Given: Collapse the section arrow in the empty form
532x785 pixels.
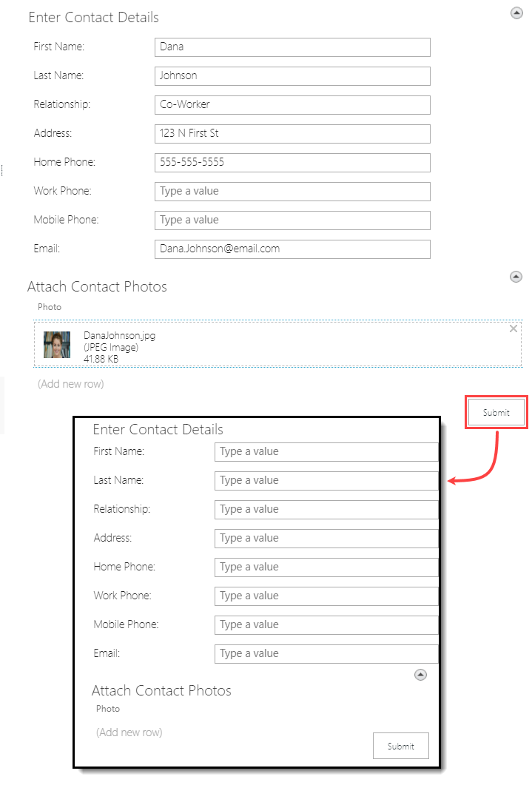Looking at the screenshot, I should pyautogui.click(x=420, y=675).
